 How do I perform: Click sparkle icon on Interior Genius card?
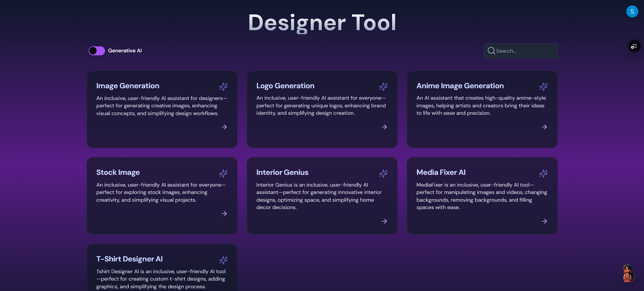[384, 173]
